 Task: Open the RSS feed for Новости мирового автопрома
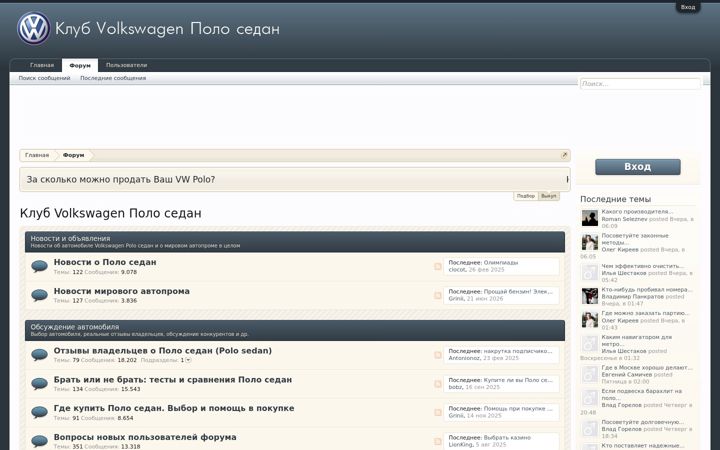[x=438, y=295]
